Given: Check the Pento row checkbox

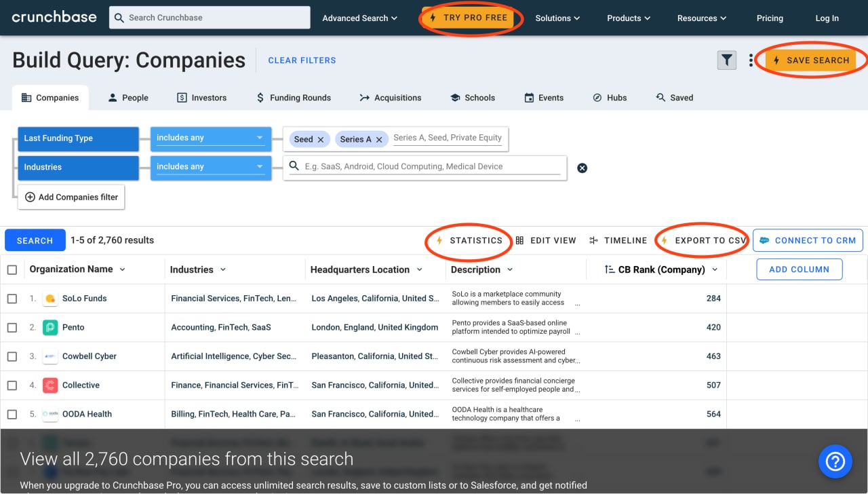Looking at the screenshot, I should click(12, 328).
